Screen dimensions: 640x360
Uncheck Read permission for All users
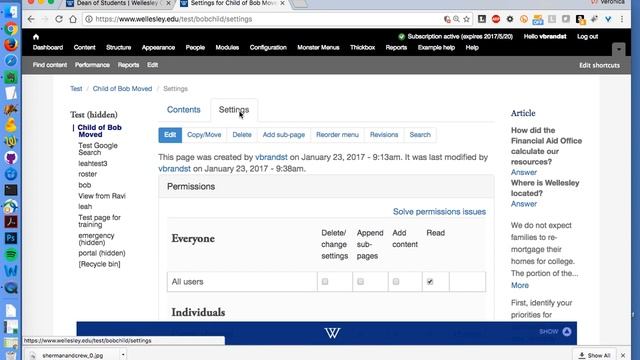click(x=430, y=282)
